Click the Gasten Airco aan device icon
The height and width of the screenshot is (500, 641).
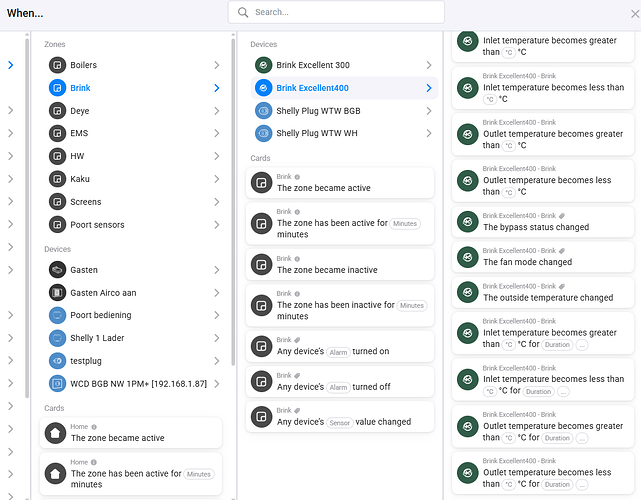(x=57, y=293)
